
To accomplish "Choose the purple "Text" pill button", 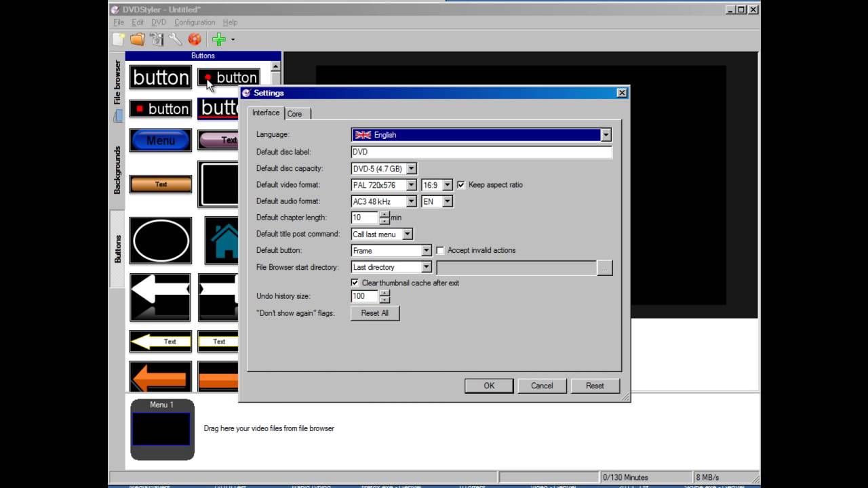I will (218, 140).
